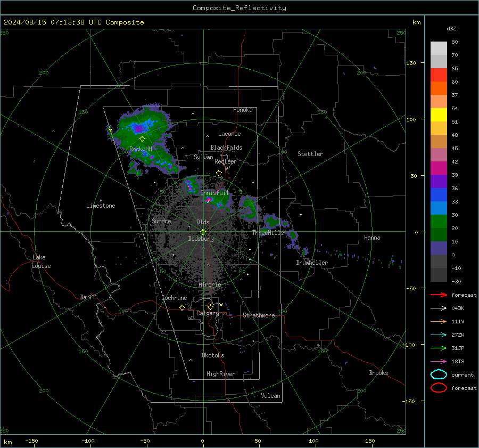Viewport: 479px width, 448px height.
Task: Click the ThreeHills city label
Action: [x=268, y=233]
